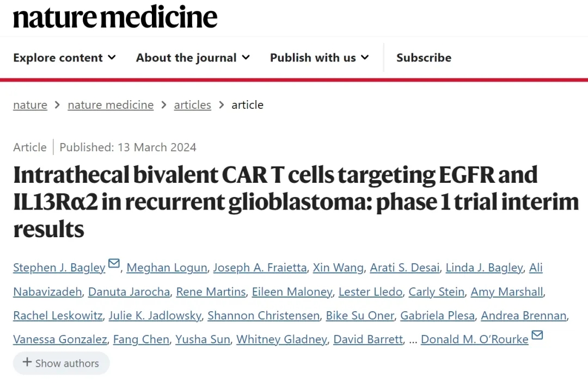The width and height of the screenshot is (588, 383).
Task: Select author link Xin Wang
Action: point(338,268)
